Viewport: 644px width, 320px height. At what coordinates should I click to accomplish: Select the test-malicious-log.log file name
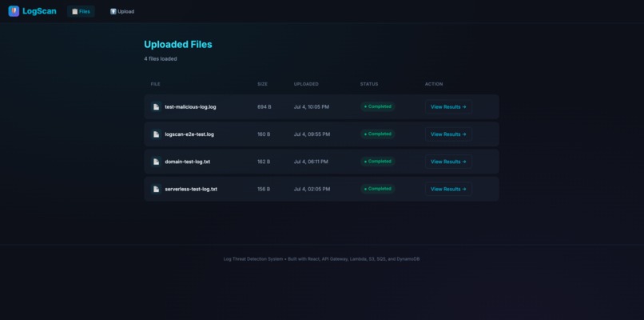pyautogui.click(x=191, y=107)
